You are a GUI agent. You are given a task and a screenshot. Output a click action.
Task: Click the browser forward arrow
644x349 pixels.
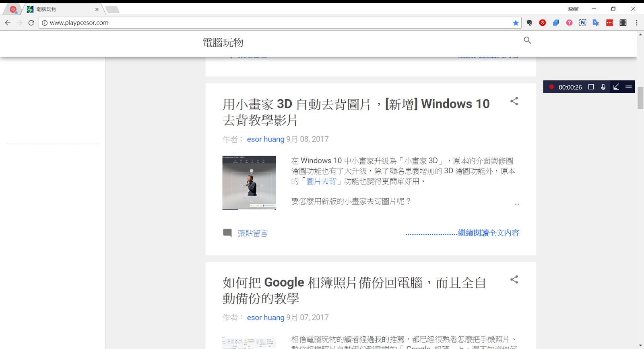coord(19,23)
